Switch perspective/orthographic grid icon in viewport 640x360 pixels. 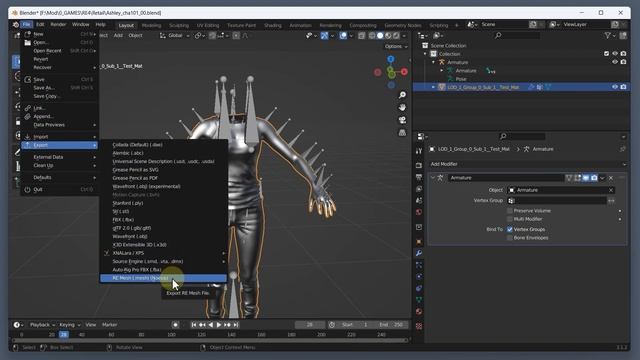[x=402, y=133]
